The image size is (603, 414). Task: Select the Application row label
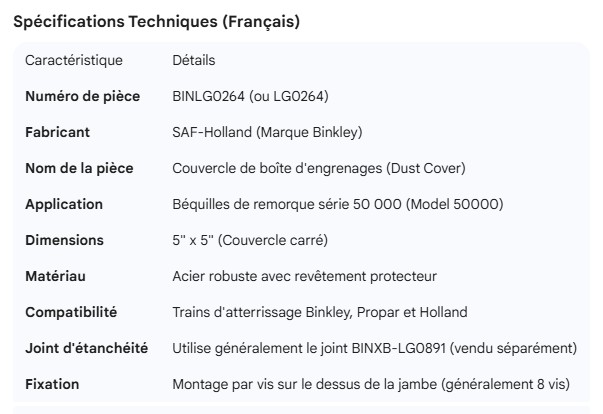64,204
